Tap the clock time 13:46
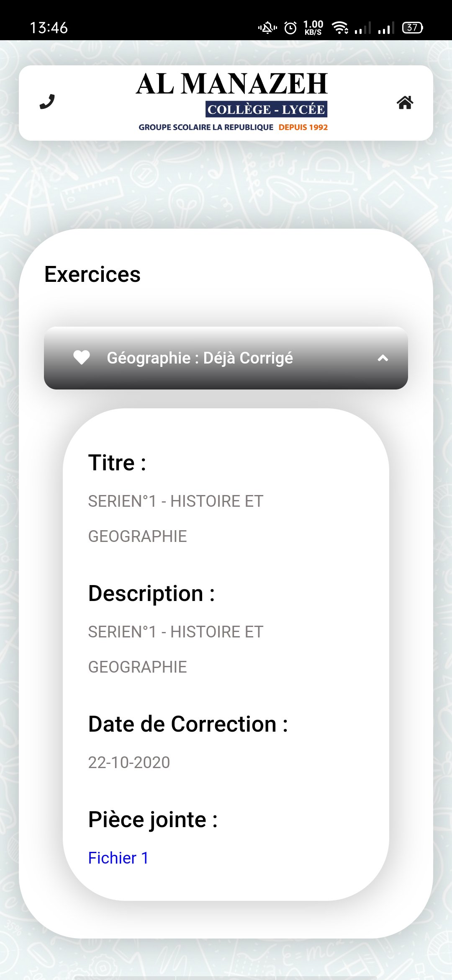 tap(49, 28)
